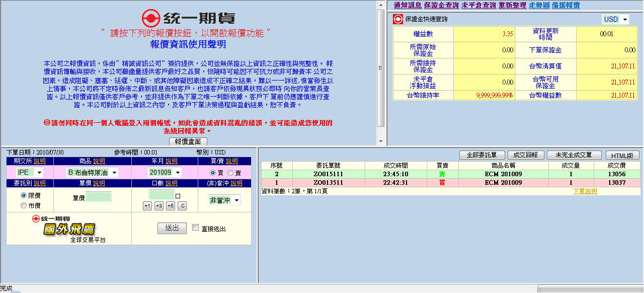Add one lot with +1 button
The height and width of the screenshot is (293, 644).
(147, 206)
